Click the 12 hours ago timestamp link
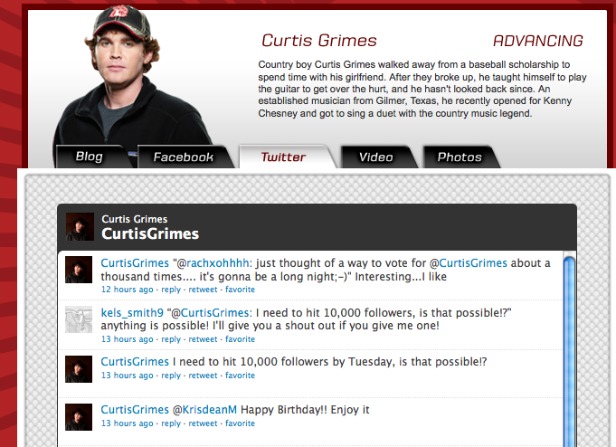This screenshot has width=616, height=447. [127, 289]
